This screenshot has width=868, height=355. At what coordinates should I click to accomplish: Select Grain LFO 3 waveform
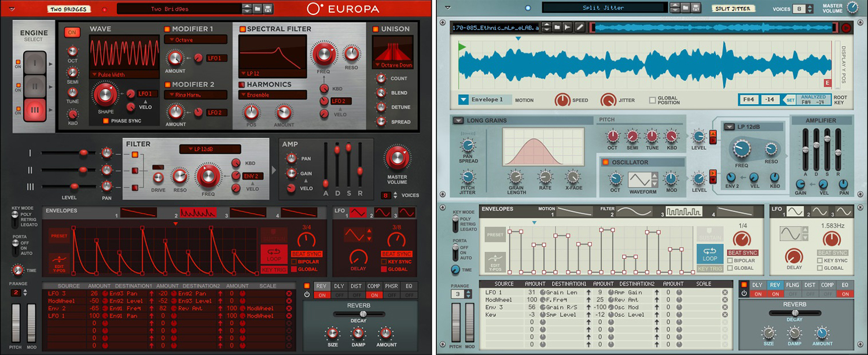pos(843,212)
